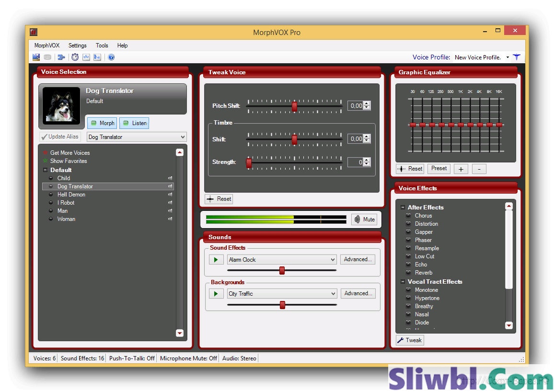
Task: Click the Preset button in Graphic Equalizer
Action: coord(439,169)
